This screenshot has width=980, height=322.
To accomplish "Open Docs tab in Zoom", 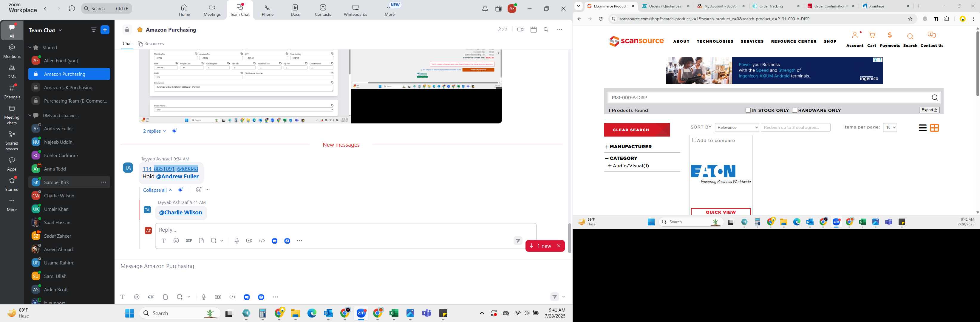I will pos(295,10).
